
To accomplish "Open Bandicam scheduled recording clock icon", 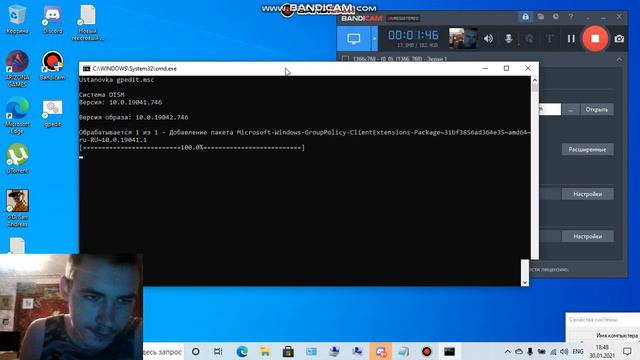I will (x=556, y=17).
